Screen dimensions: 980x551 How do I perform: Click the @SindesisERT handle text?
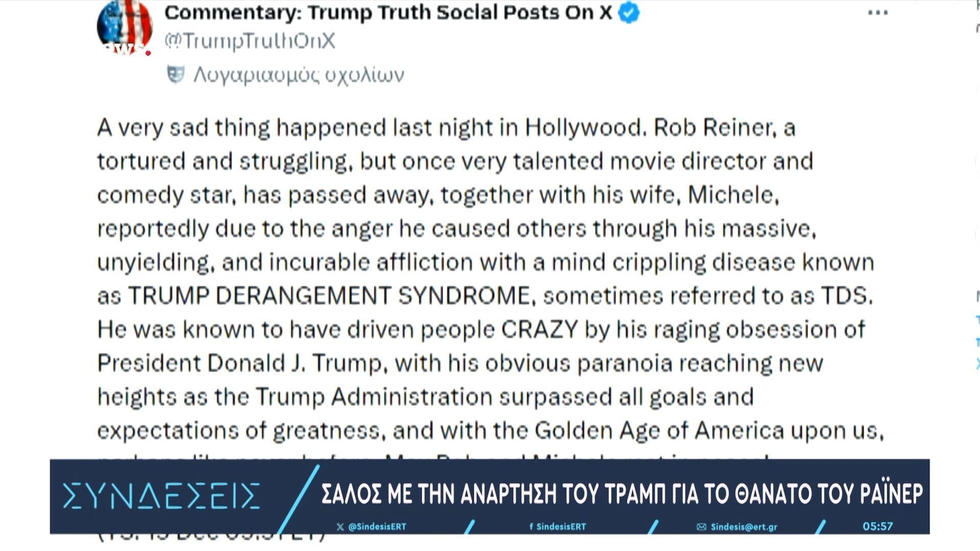click(377, 527)
